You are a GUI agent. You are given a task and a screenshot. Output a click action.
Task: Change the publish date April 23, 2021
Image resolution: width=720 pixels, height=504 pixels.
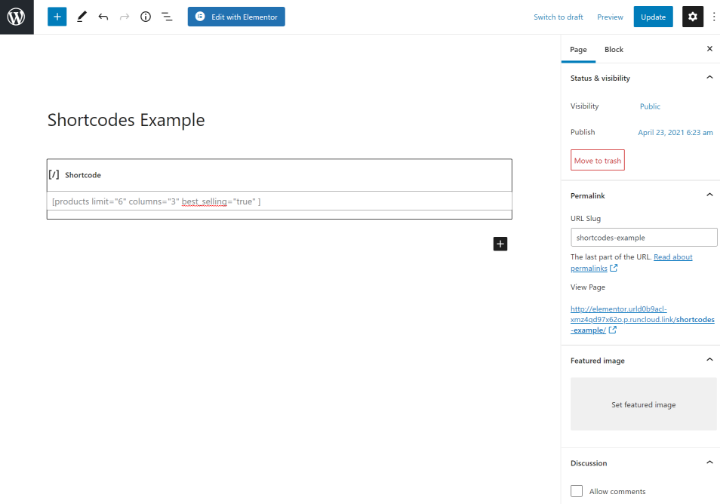(675, 132)
